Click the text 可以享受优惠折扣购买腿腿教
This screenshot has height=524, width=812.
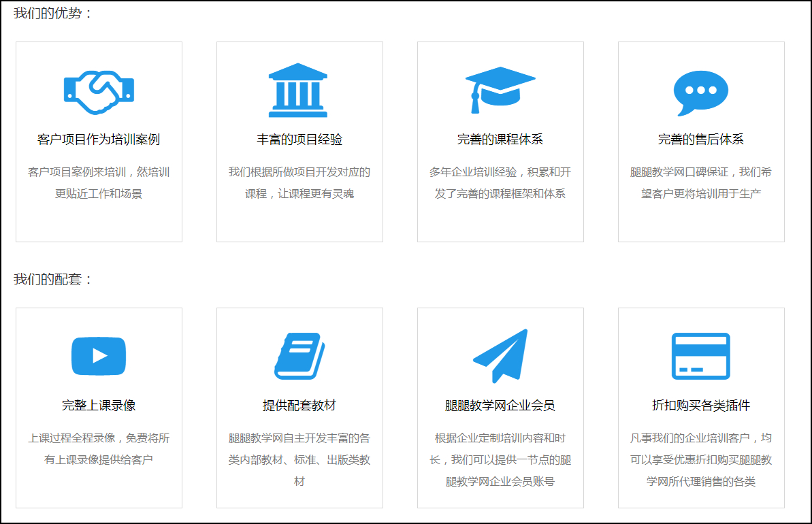point(700,460)
